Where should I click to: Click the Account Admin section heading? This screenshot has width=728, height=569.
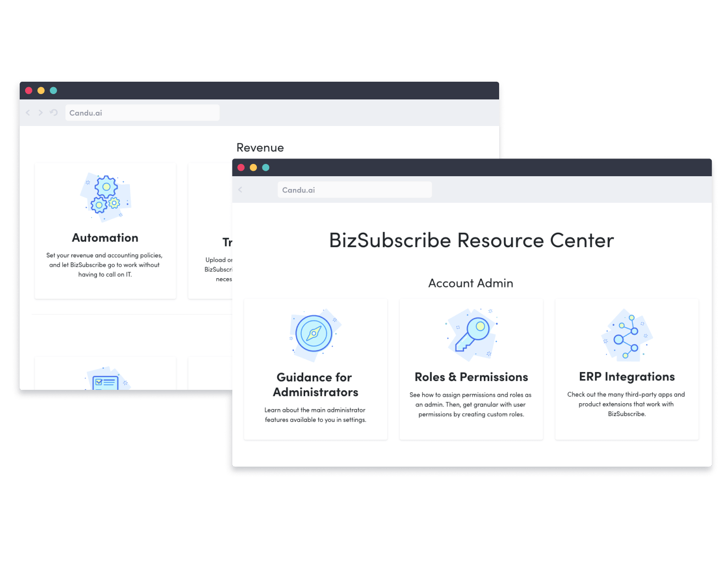(x=471, y=283)
